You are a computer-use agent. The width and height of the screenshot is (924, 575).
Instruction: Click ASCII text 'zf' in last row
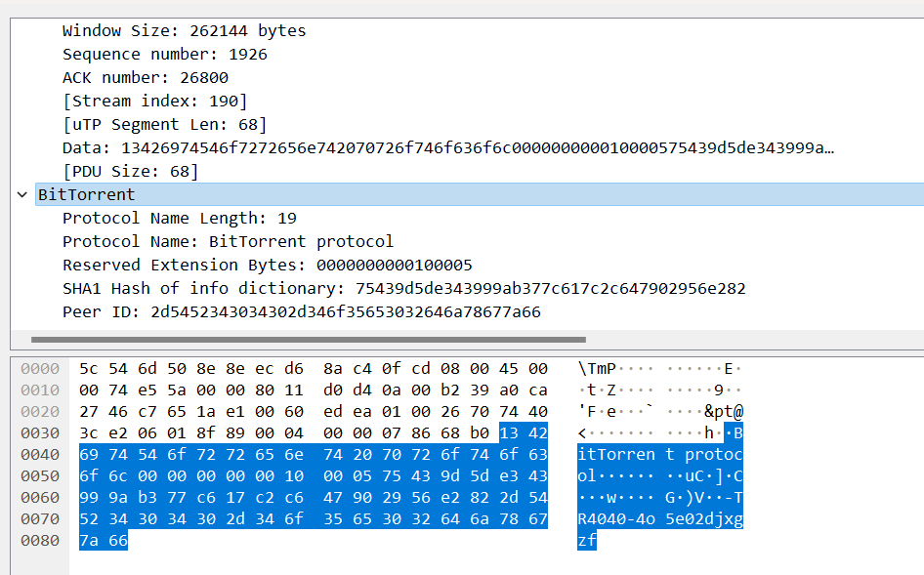(x=587, y=541)
